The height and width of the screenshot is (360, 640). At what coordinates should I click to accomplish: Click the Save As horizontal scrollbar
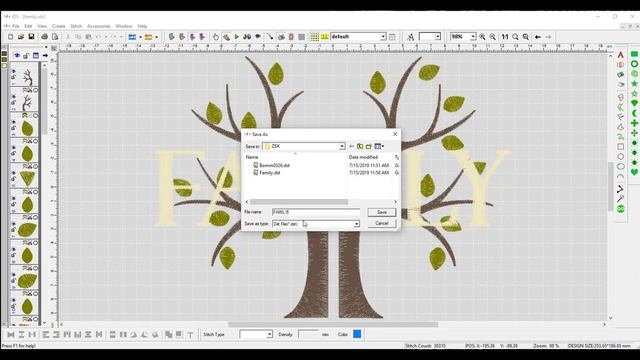point(299,202)
